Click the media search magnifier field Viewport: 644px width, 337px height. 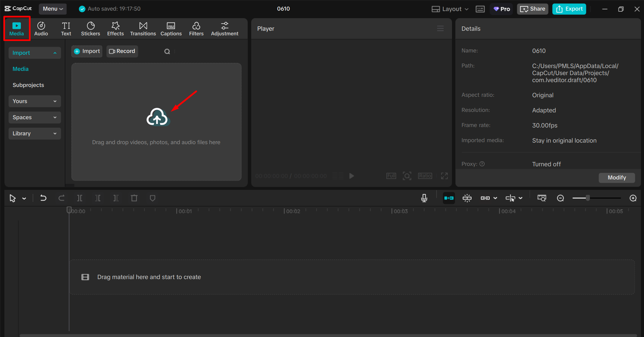167,51
